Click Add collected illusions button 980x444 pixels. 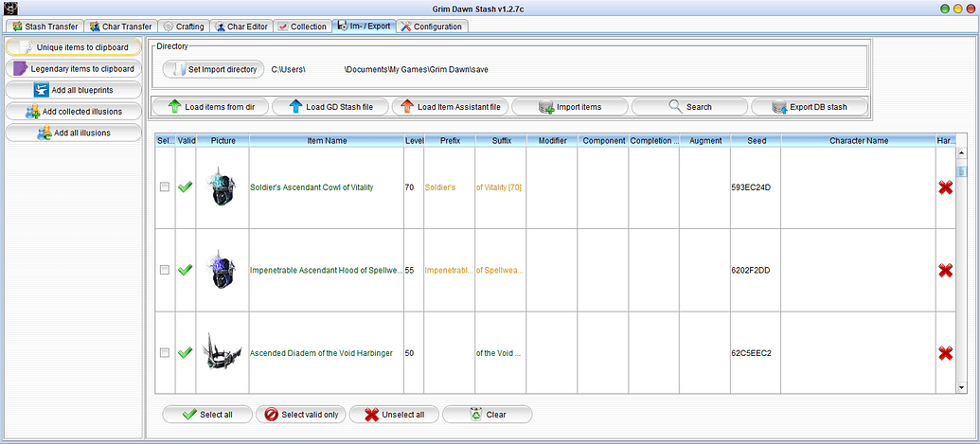coord(74,111)
